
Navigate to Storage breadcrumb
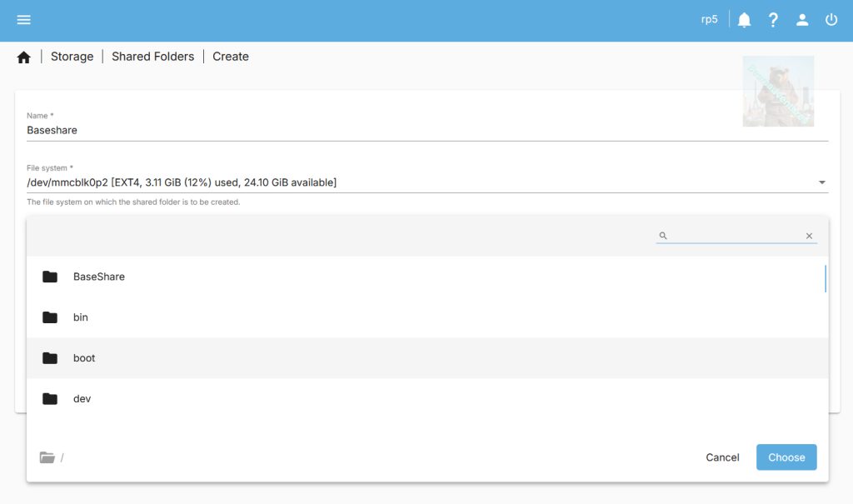72,57
